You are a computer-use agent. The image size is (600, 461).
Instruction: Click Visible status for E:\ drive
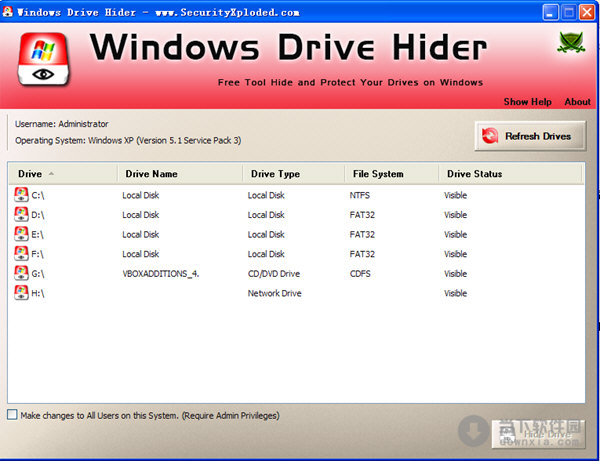coord(455,235)
